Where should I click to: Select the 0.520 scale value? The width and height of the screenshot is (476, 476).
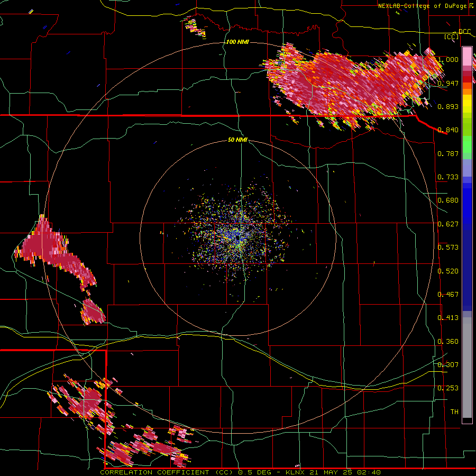click(448, 271)
